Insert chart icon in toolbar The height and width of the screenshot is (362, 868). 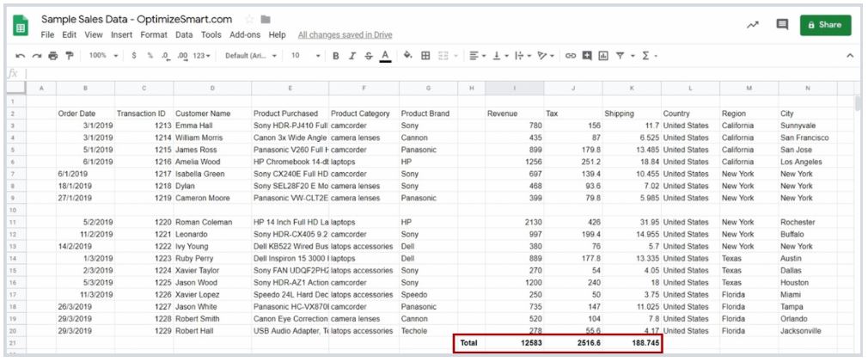pyautogui.click(x=602, y=56)
